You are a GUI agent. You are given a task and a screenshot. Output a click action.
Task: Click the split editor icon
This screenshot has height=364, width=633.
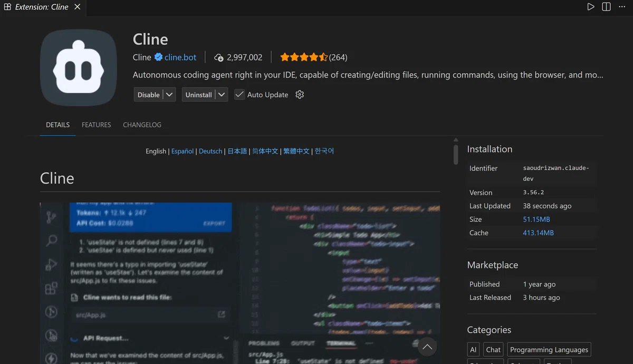click(x=607, y=7)
